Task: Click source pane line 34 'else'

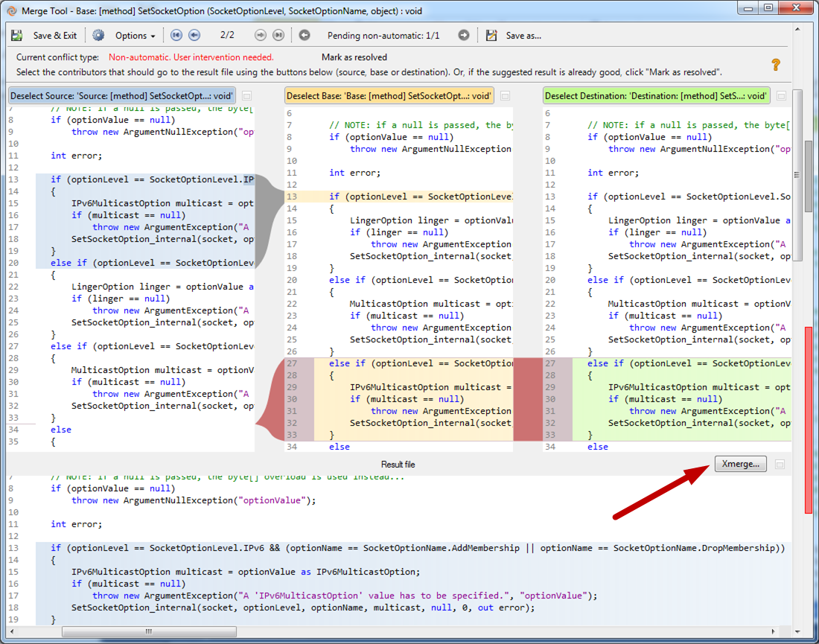Action: pos(61,430)
